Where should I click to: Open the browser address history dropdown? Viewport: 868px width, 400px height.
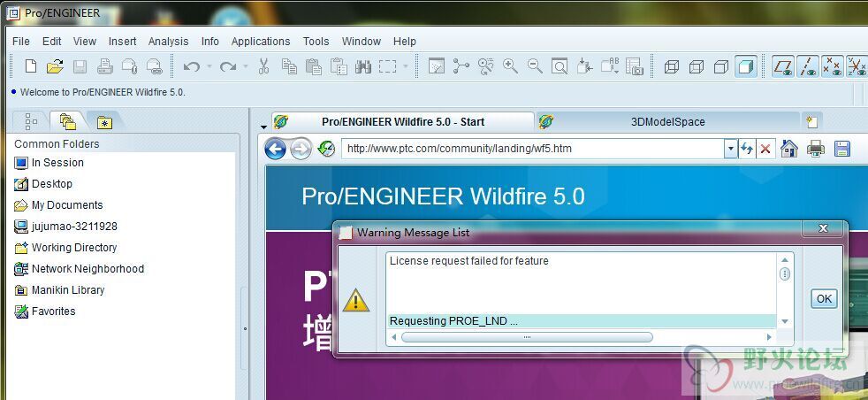click(731, 149)
